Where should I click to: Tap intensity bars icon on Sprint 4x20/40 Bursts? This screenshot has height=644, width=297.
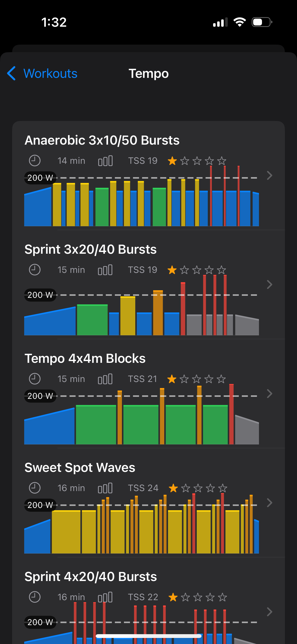click(105, 597)
